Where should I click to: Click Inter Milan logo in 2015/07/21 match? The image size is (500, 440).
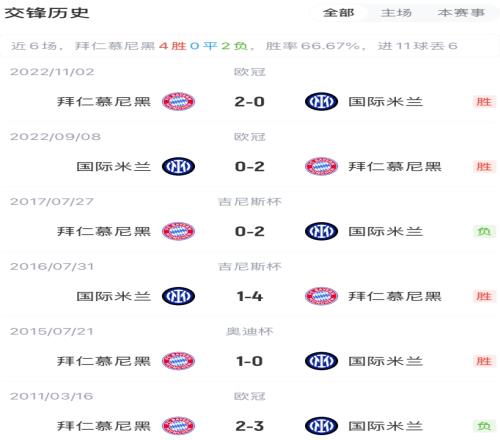pos(321,361)
